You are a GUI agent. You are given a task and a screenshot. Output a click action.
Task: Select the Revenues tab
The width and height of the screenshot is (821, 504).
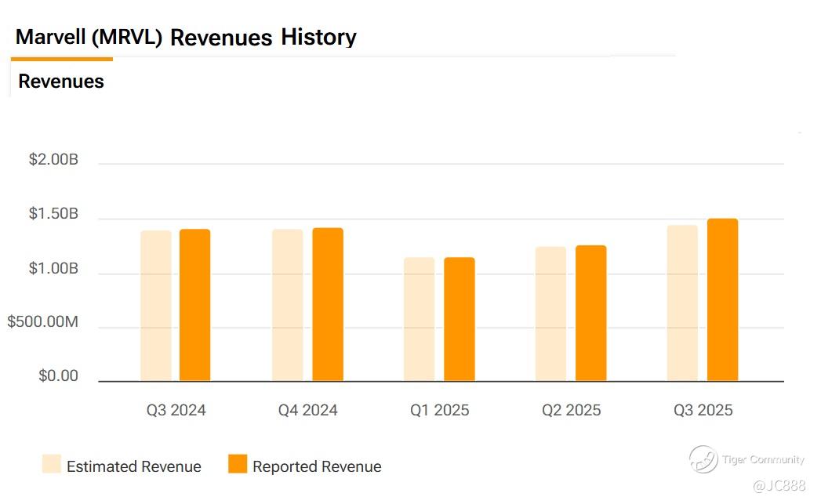(60, 81)
